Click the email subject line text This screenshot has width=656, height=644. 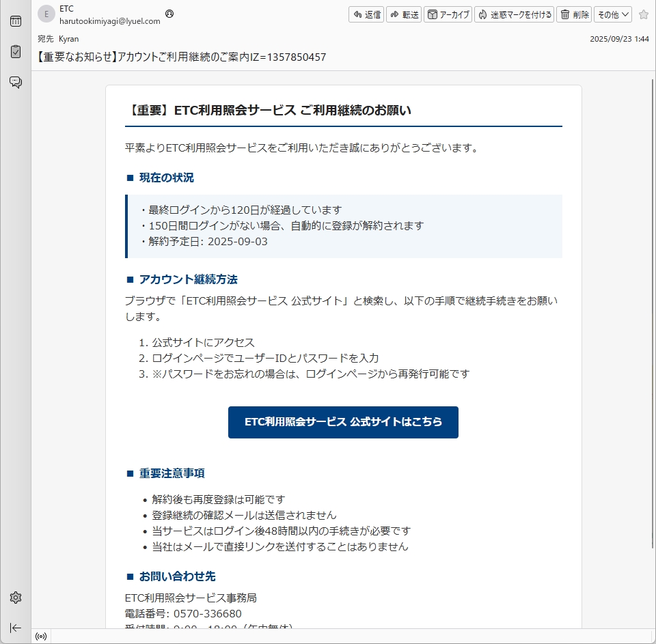tap(181, 57)
